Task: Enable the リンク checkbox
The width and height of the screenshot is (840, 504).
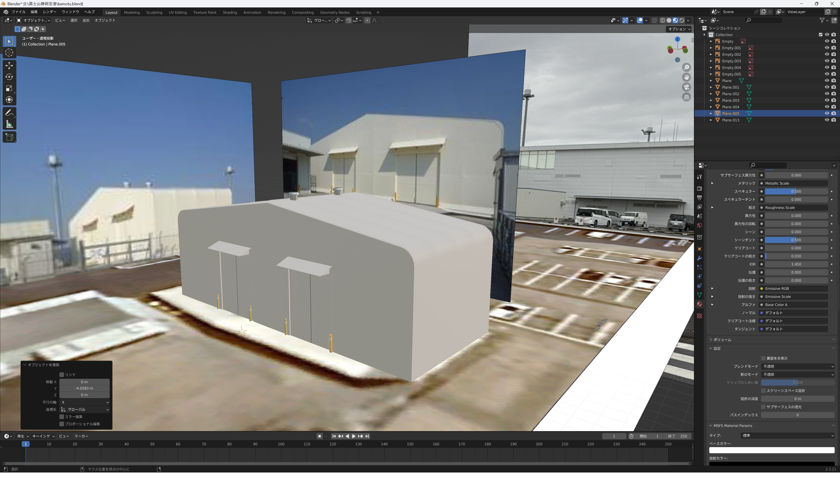Action: 62,374
